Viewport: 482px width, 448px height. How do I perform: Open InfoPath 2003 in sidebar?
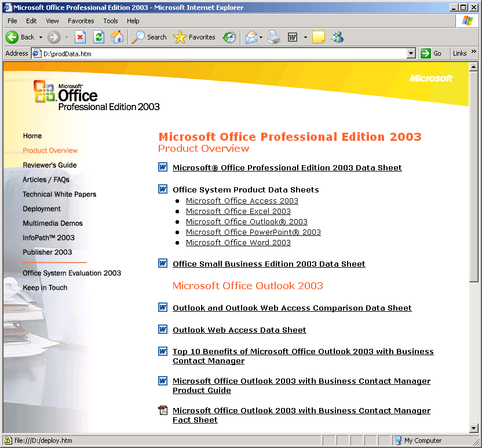(x=49, y=238)
